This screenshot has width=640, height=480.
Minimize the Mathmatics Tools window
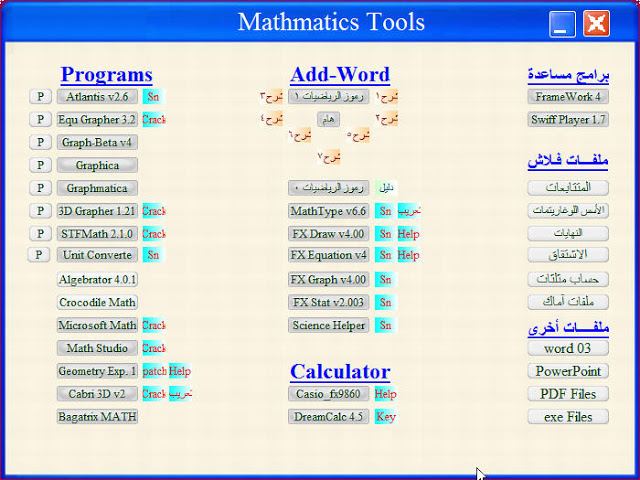(562, 24)
